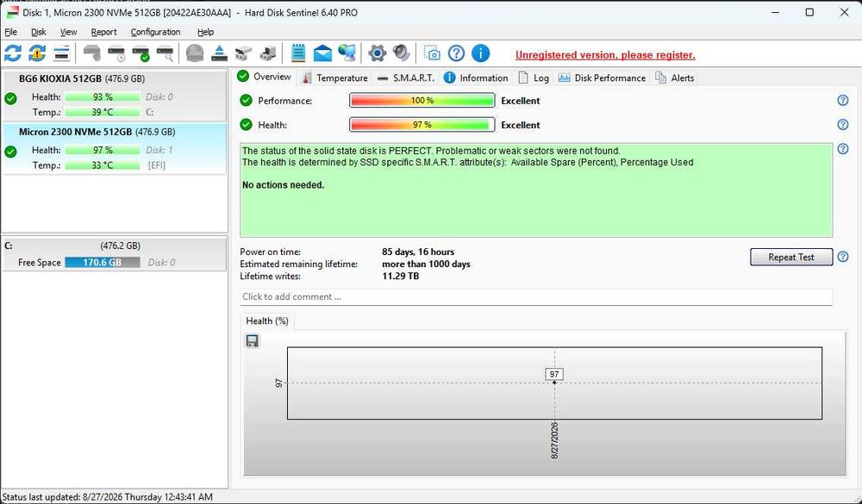Click the disk with magnifier toolbar icon

point(165,53)
